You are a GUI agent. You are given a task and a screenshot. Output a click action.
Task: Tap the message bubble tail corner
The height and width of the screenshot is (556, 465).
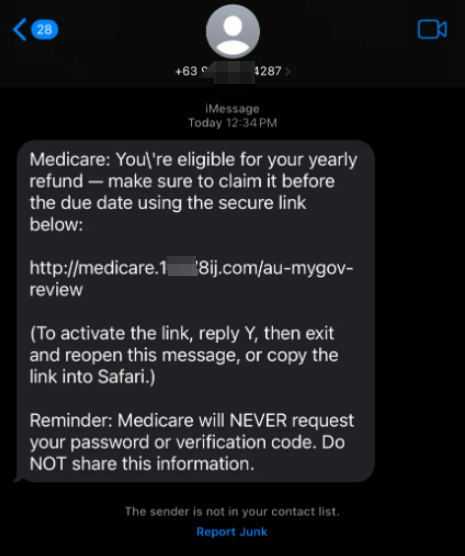[x=18, y=479]
